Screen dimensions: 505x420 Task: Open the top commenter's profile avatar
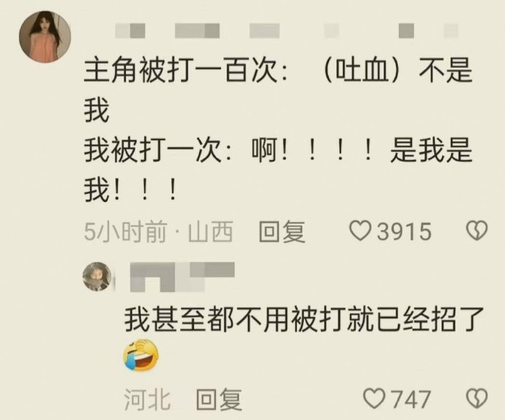click(45, 37)
